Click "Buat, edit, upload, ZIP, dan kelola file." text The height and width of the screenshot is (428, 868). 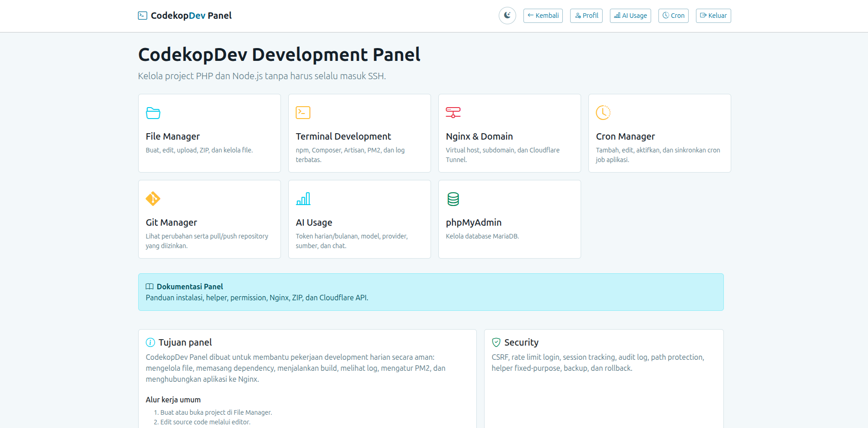click(199, 150)
